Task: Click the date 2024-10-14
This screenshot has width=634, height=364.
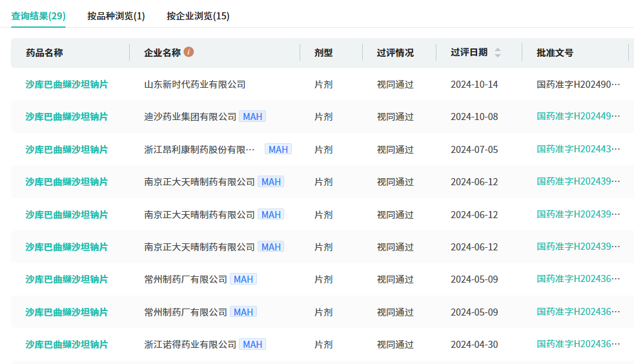Action: point(475,85)
